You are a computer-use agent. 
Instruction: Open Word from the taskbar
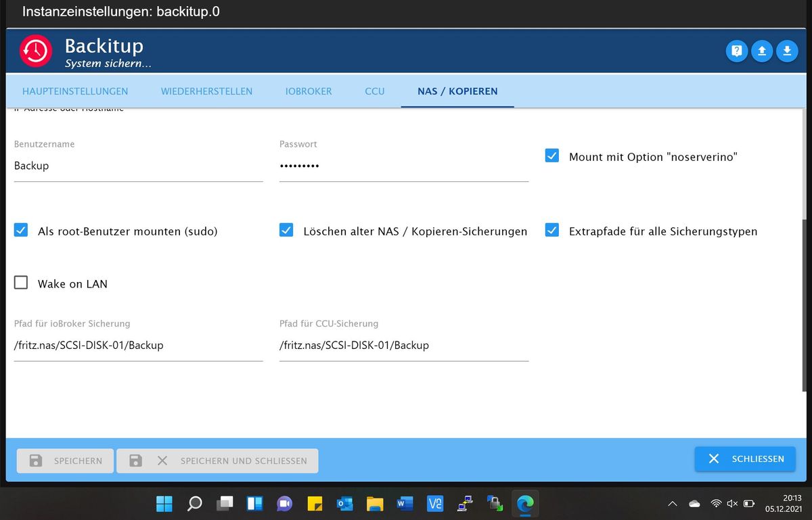click(x=405, y=503)
